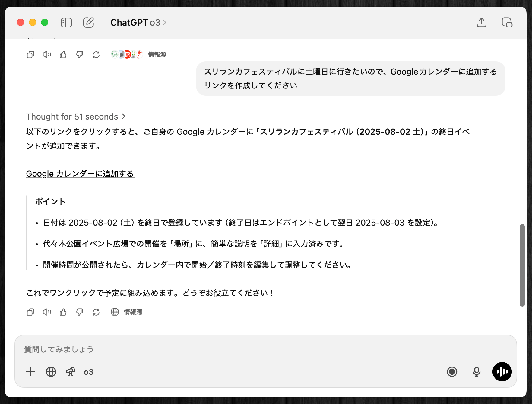This screenshot has height=404, width=532.
Task: Start a new chat with compose icon
Action: [x=88, y=23]
